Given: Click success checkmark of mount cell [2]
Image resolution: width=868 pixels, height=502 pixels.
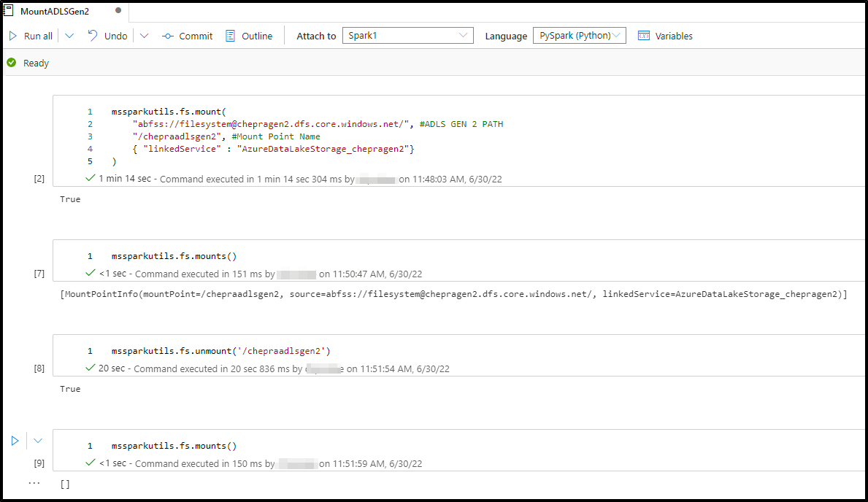Looking at the screenshot, I should pos(91,178).
